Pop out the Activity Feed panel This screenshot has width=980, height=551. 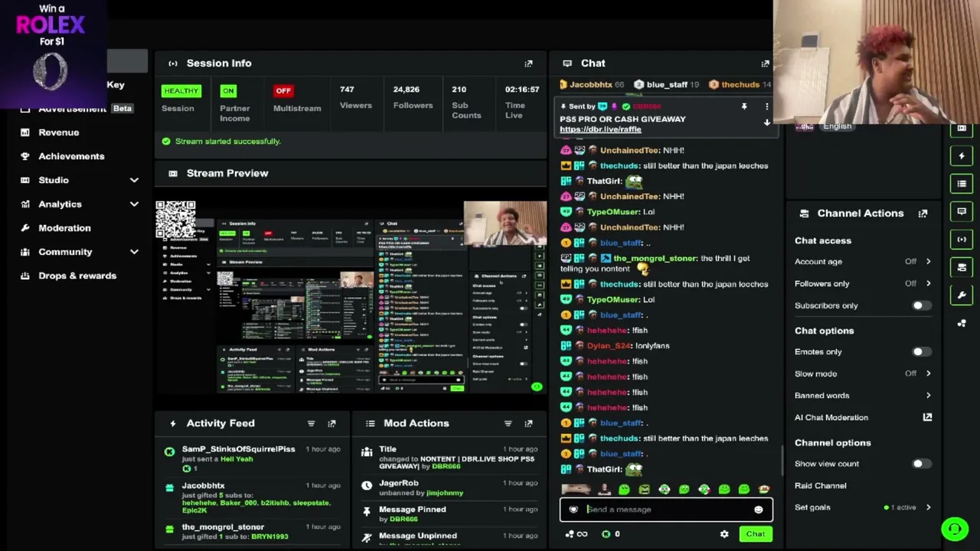pos(332,423)
